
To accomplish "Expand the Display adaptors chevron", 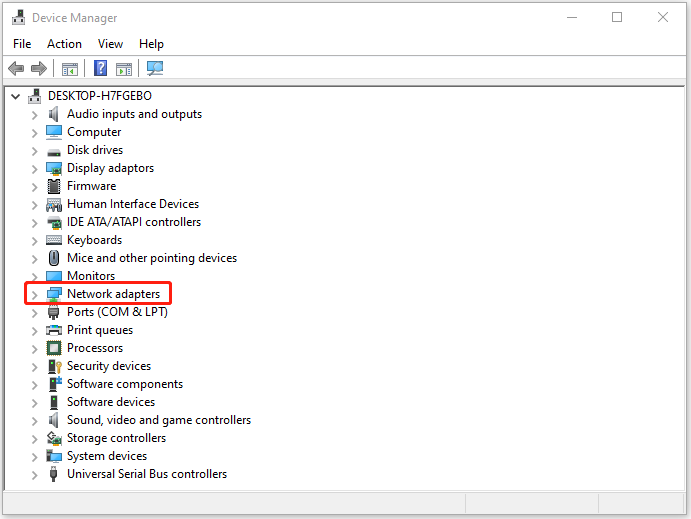I will (x=34, y=169).
